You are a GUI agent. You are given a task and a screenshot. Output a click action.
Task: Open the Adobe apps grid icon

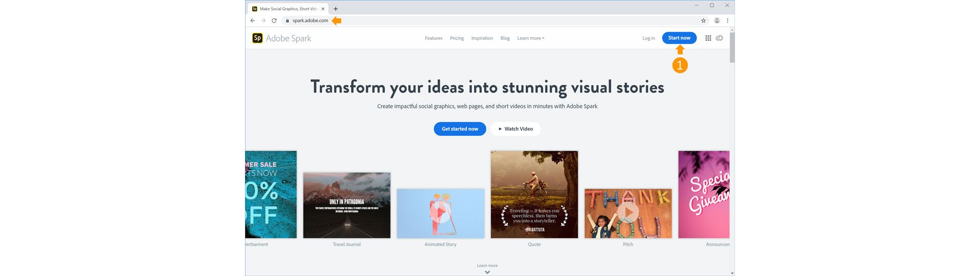pos(708,38)
